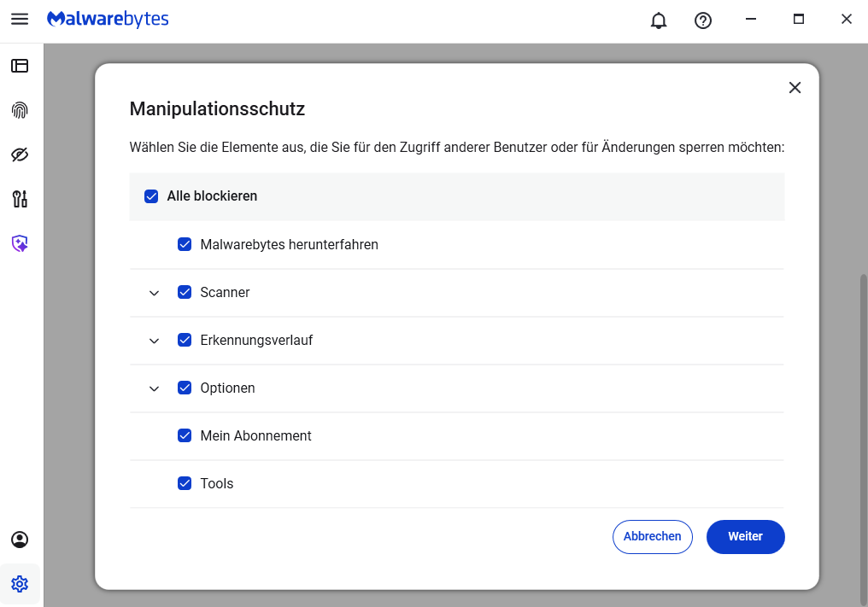This screenshot has width=868, height=607.
Task: Toggle the Mein Abonnement checkbox
Action: (x=185, y=435)
